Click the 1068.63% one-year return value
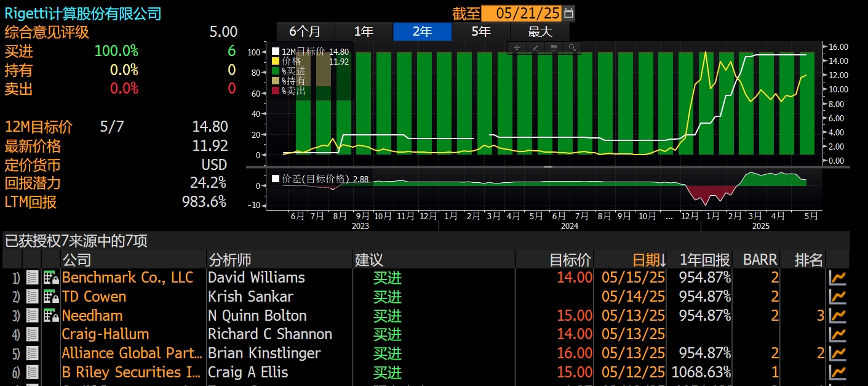Image resolution: width=868 pixels, height=386 pixels. (x=702, y=372)
